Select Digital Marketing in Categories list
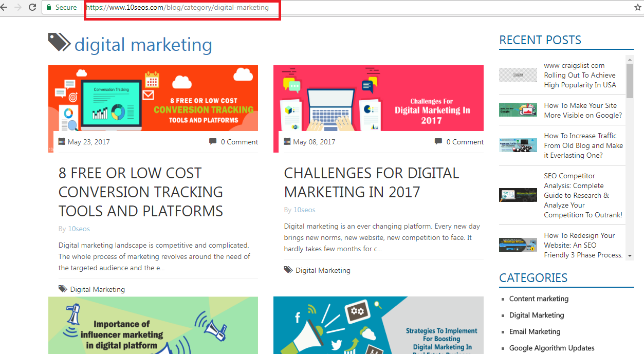644x354 pixels. click(x=537, y=315)
